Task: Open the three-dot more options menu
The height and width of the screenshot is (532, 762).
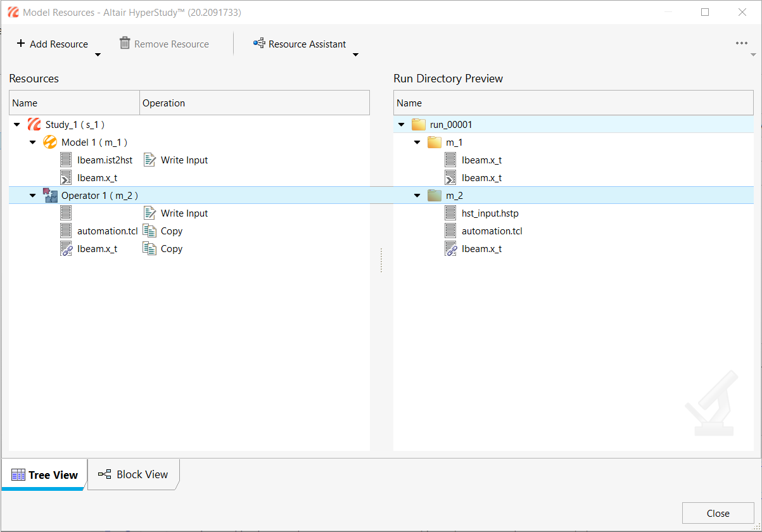Action: point(742,43)
